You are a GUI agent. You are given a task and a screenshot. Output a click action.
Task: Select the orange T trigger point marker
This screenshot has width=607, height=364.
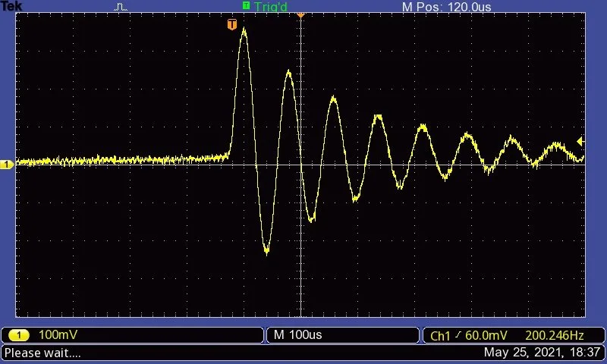point(232,25)
